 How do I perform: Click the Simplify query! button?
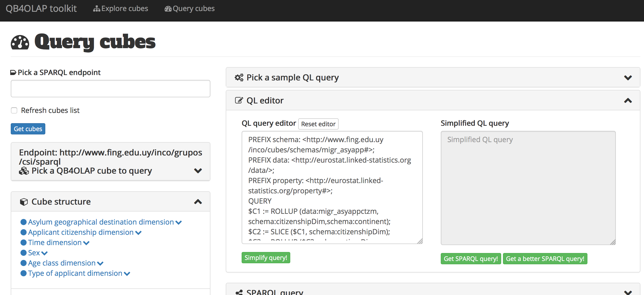pos(266,258)
